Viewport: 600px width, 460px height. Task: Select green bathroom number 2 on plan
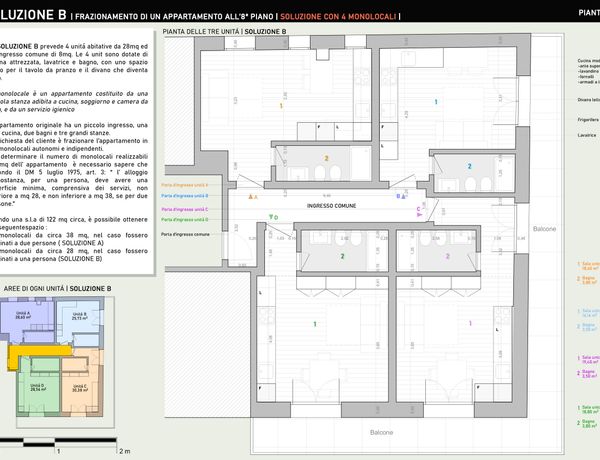coord(342,256)
